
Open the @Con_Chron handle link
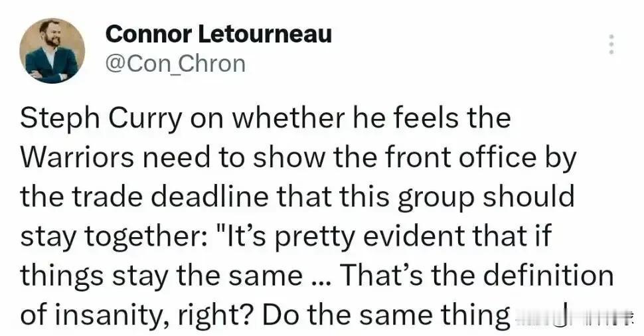pyautogui.click(x=175, y=64)
